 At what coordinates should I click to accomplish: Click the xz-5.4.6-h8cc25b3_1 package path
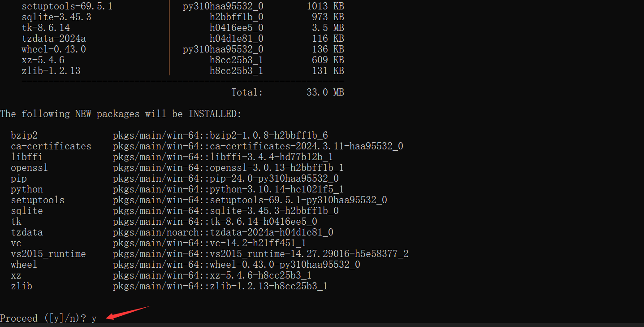[x=212, y=275]
